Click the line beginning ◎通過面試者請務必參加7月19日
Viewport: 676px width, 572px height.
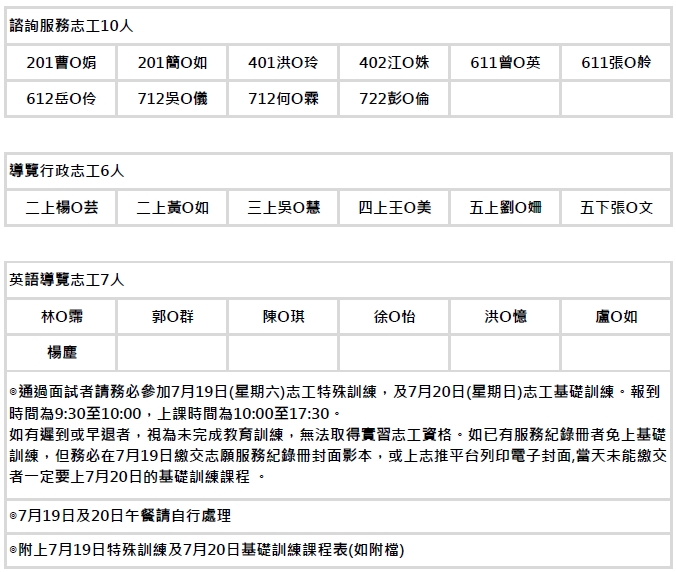click(335, 392)
